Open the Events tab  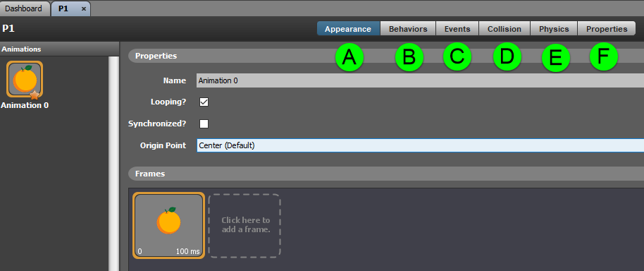point(457,29)
